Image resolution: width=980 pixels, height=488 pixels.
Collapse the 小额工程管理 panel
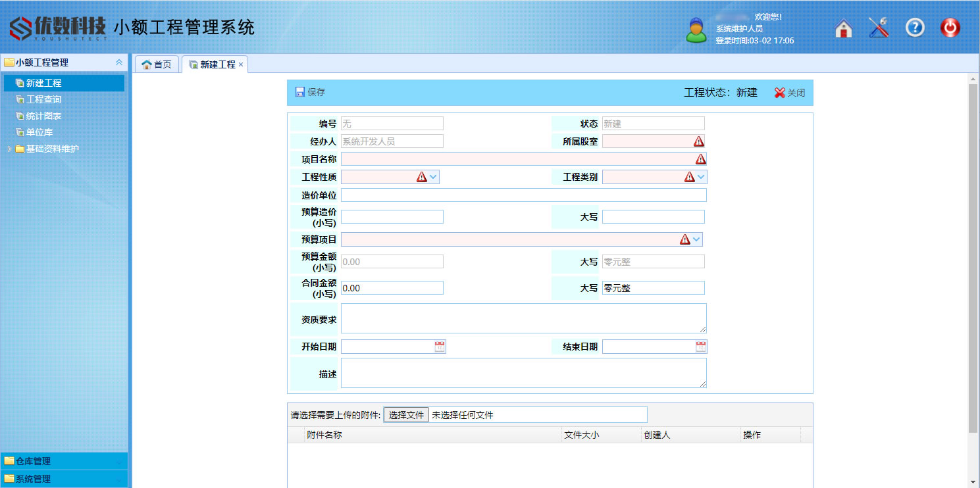[x=119, y=62]
